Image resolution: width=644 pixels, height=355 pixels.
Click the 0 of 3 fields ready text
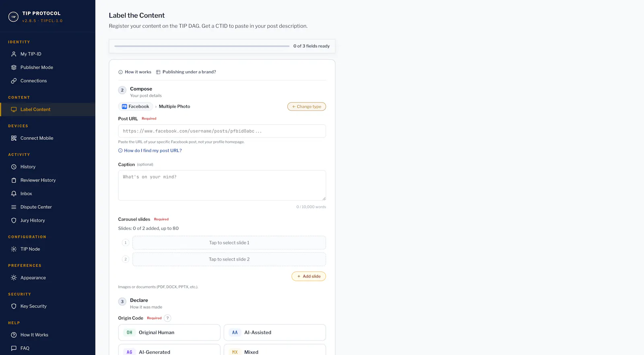coord(312,46)
